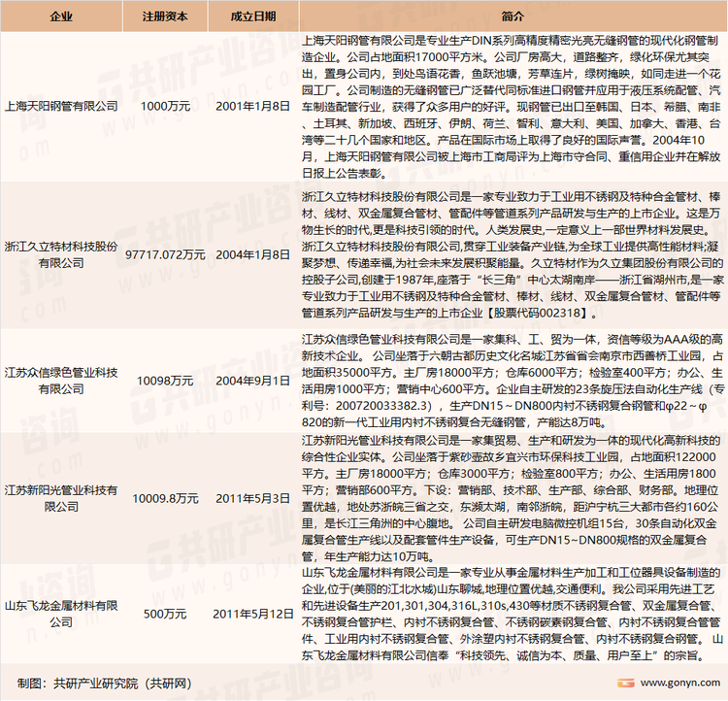This screenshot has height=701, width=728.
Task: Select company name 江苏新阳光管业科技有限公司
Action: click(x=61, y=498)
